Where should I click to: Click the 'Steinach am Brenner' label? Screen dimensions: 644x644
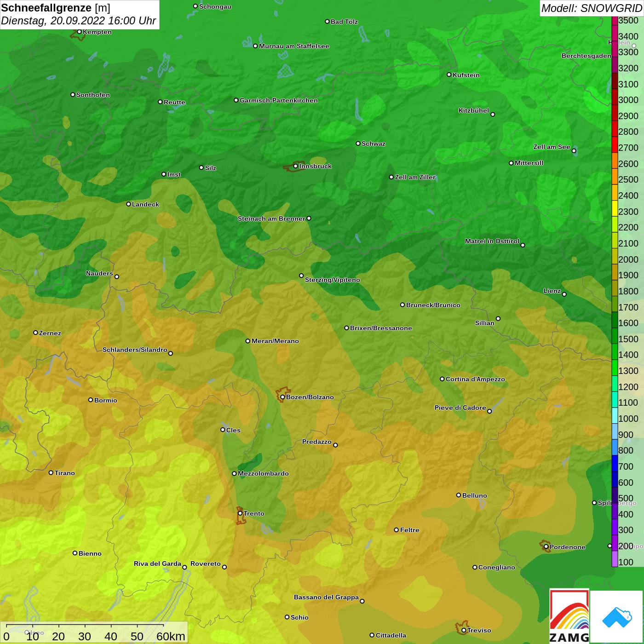pyautogui.click(x=271, y=218)
